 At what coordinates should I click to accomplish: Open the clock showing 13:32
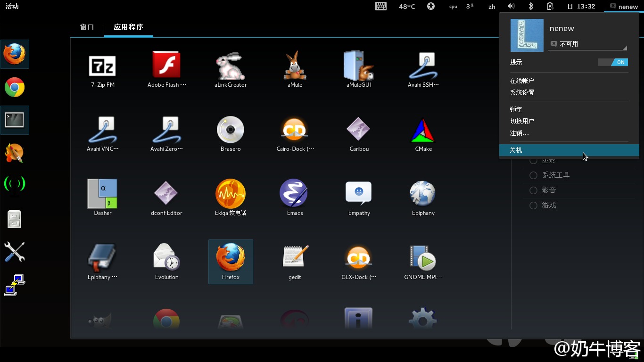pos(581,7)
